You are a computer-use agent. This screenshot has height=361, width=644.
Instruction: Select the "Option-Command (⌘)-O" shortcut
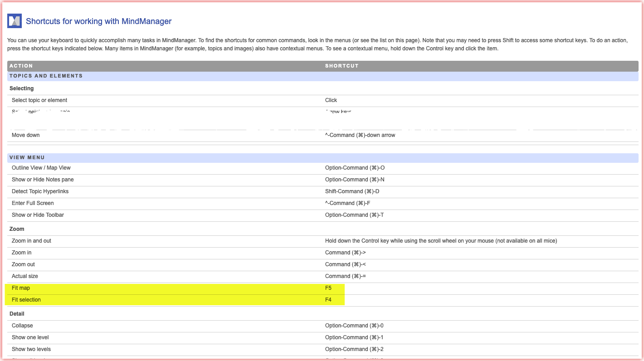tap(355, 168)
